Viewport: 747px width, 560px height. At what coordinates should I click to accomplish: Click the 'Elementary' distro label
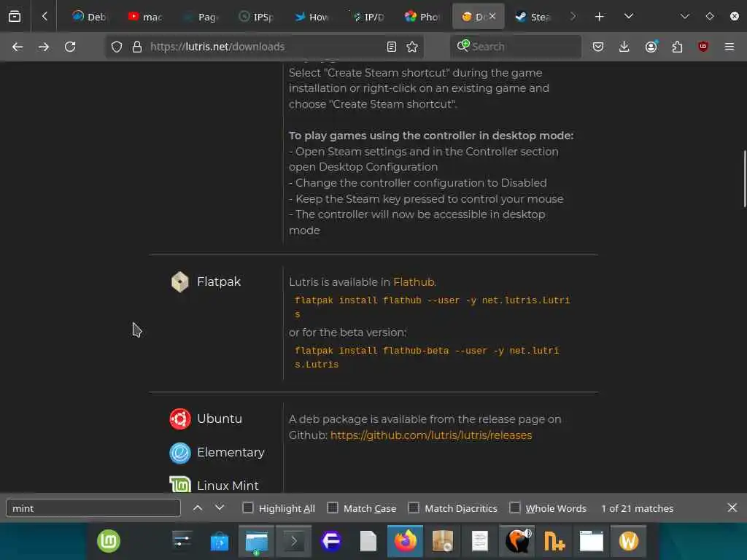[x=231, y=452]
